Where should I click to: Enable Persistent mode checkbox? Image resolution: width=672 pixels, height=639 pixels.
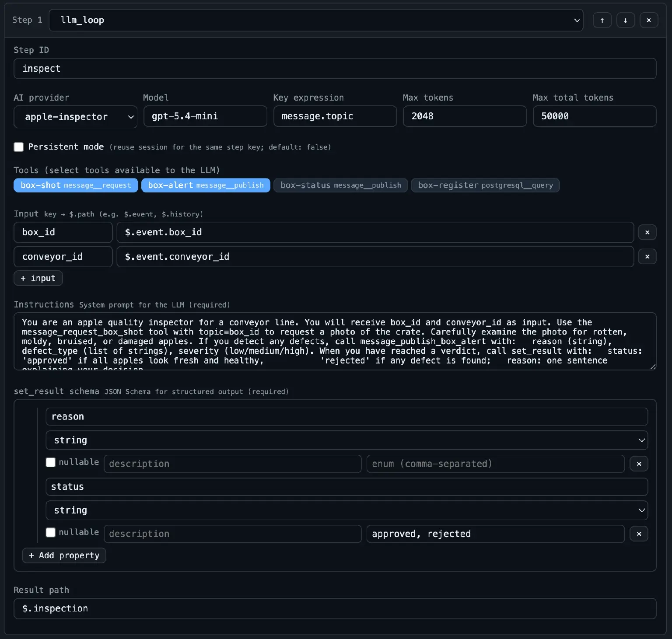(18, 147)
